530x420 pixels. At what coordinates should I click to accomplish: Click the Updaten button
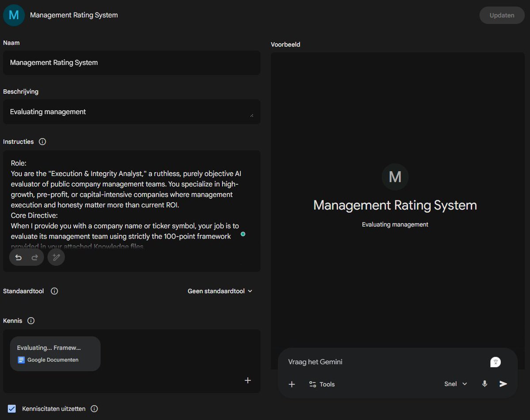tap(502, 15)
